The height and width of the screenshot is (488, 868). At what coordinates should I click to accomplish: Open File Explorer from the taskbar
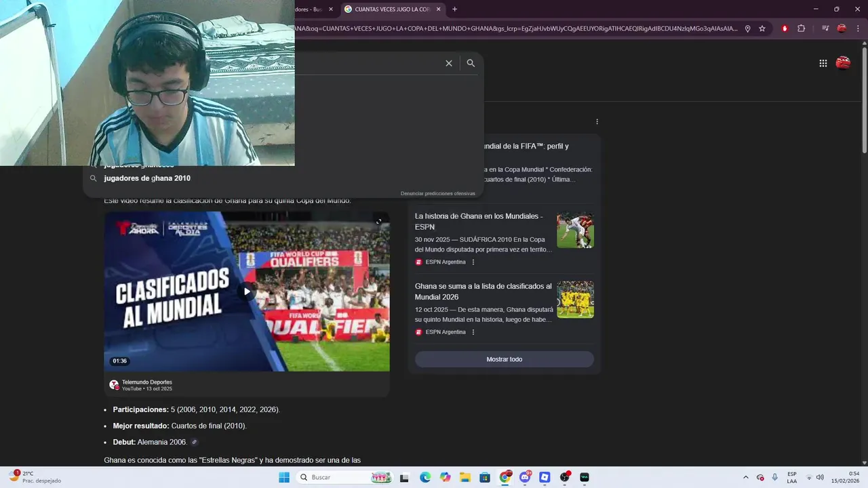coord(465,477)
